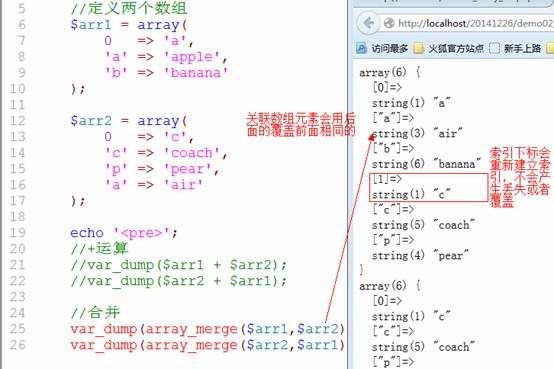The image size is (554, 369).
Task: Click line number 19 in editor gutter
Action: (17, 233)
